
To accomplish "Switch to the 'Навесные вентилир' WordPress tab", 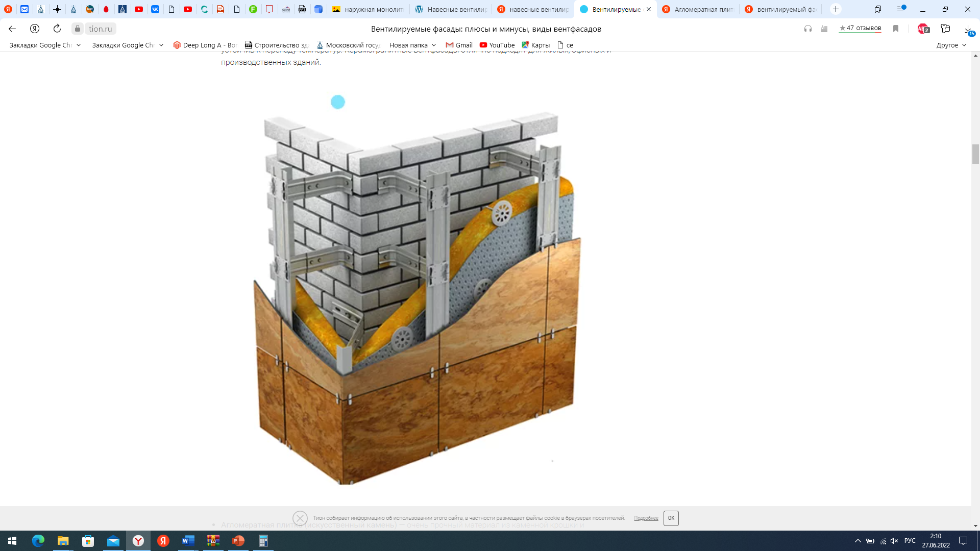I will tap(451, 9).
